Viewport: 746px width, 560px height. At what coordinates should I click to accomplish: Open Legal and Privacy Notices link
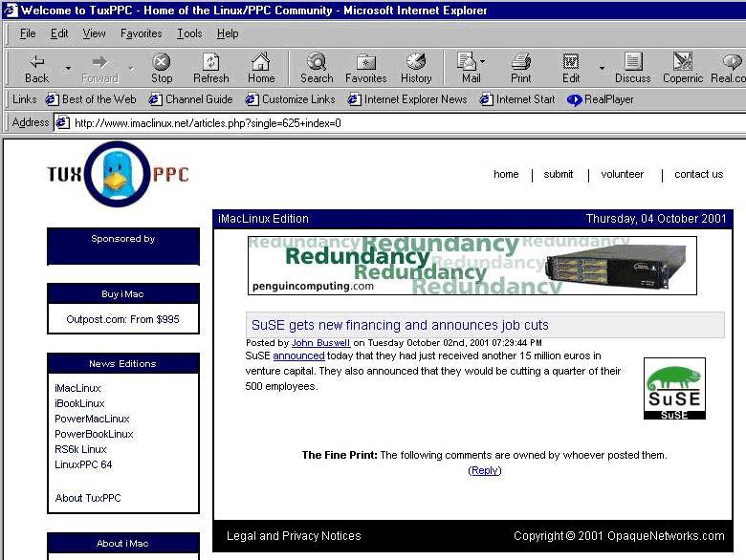(294, 536)
